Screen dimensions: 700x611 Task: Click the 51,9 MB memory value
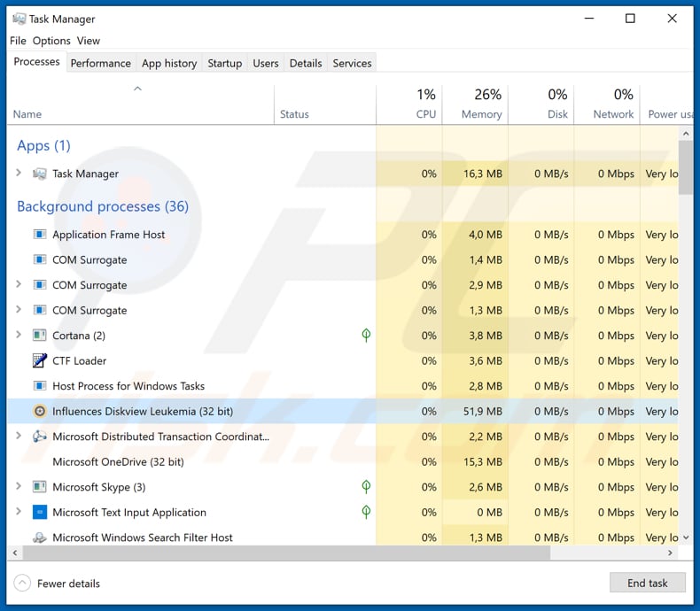click(x=483, y=411)
